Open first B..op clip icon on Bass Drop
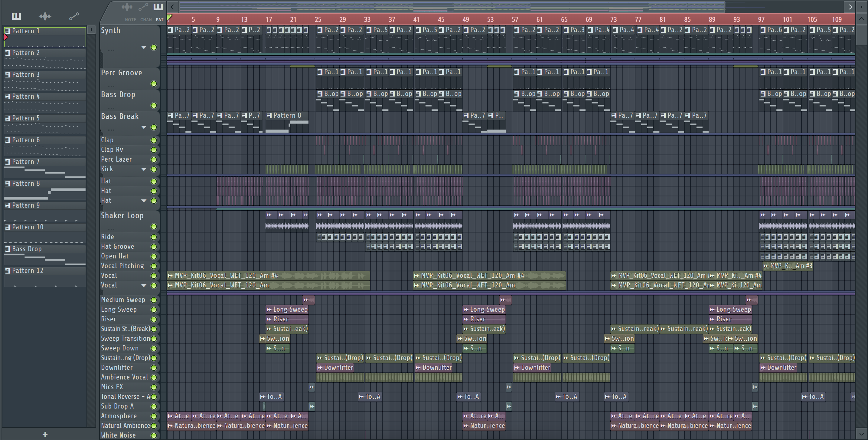This screenshot has height=440, width=868. pos(320,94)
